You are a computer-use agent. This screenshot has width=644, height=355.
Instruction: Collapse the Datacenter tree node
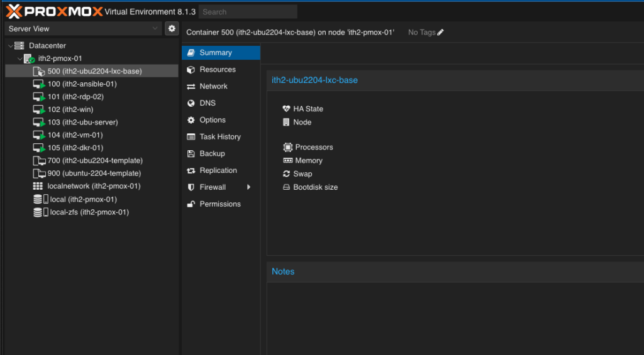point(10,46)
